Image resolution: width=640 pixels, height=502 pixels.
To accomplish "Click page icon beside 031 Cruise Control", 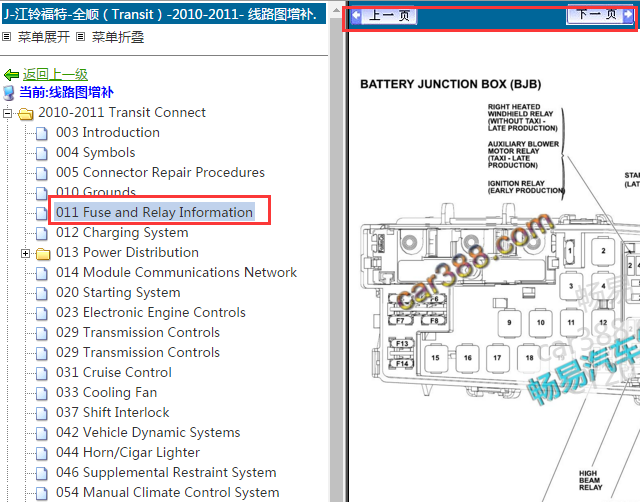I will [41, 373].
